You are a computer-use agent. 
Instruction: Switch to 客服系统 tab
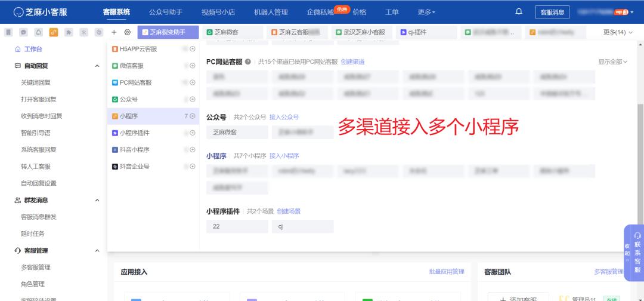pos(116,12)
